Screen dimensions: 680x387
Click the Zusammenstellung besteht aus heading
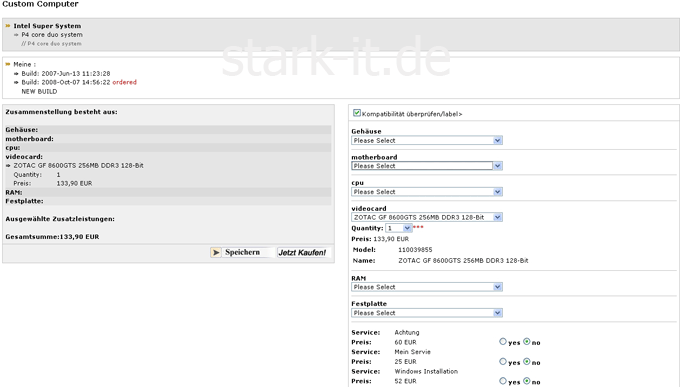[x=61, y=112]
